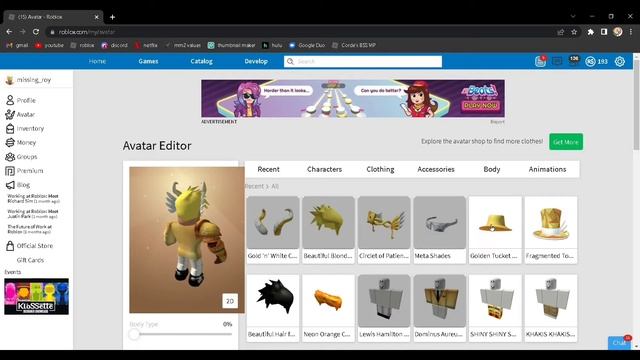The image size is (640, 360).
Task: Open Chrome three-dot menu
Action: click(631, 32)
